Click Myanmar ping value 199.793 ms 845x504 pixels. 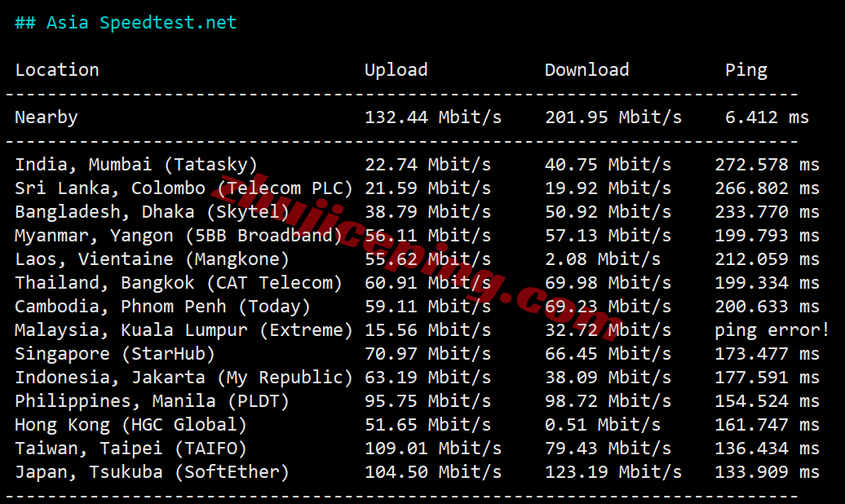click(767, 236)
